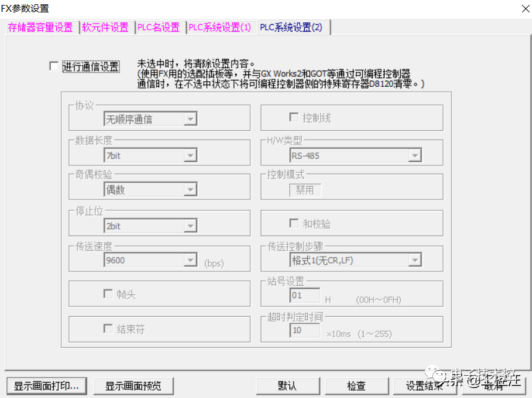Click the 站号设置 input showing 01
The height and width of the screenshot is (398, 532).
305,296
